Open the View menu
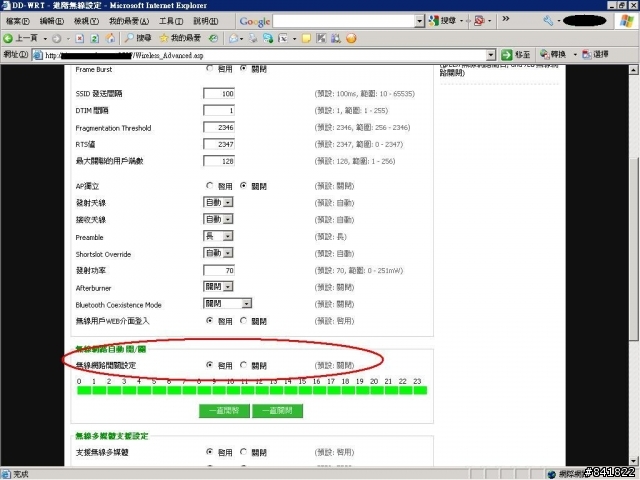Image resolution: width=640 pixels, height=480 pixels. (87, 21)
